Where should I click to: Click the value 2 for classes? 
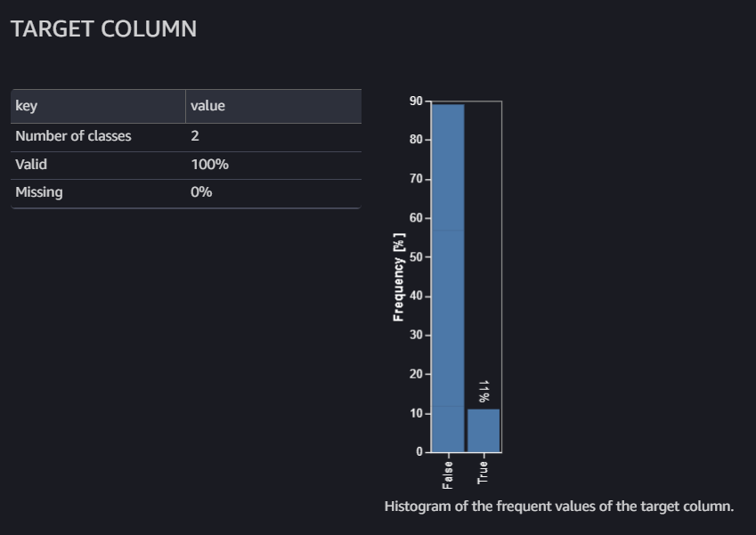(195, 136)
